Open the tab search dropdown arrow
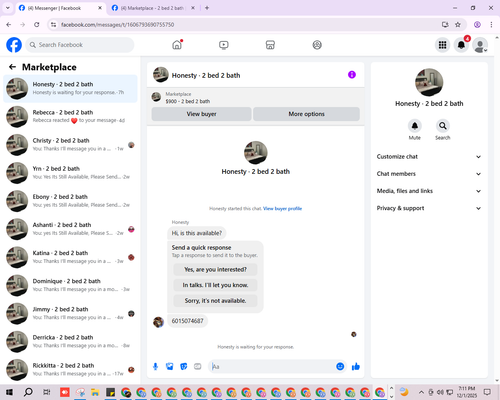This screenshot has width=500, height=400. [8, 8]
